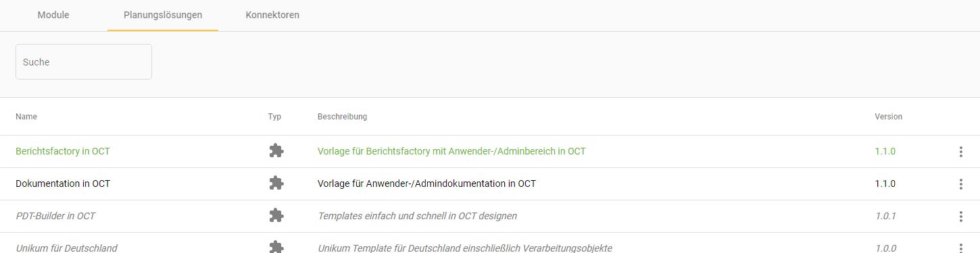Select the Planungslösungen tab
Image resolution: width=980 pixels, height=253 pixels.
pyautogui.click(x=163, y=15)
